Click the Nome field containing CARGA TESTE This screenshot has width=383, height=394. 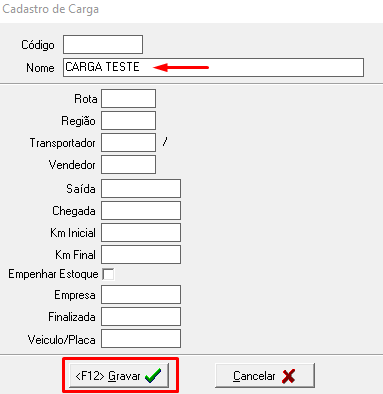coord(213,67)
